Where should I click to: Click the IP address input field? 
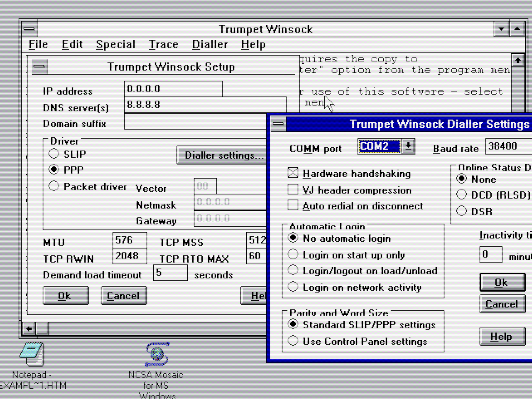pos(173,89)
